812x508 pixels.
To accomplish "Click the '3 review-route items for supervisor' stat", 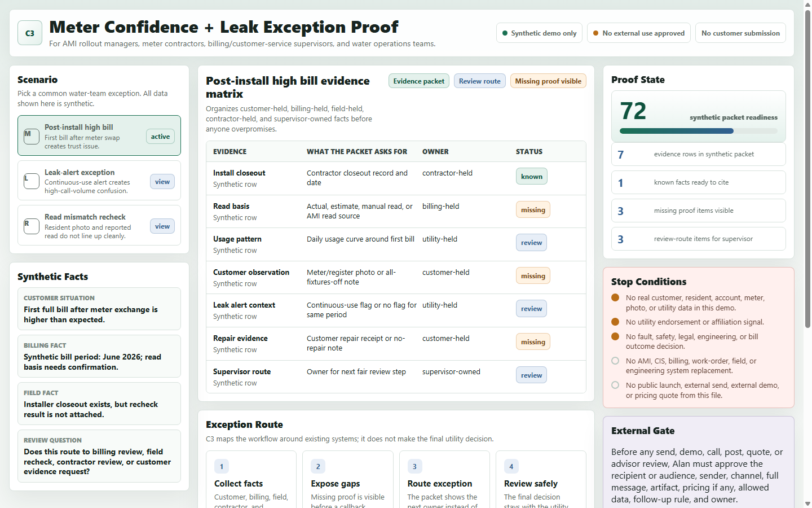I will [699, 239].
